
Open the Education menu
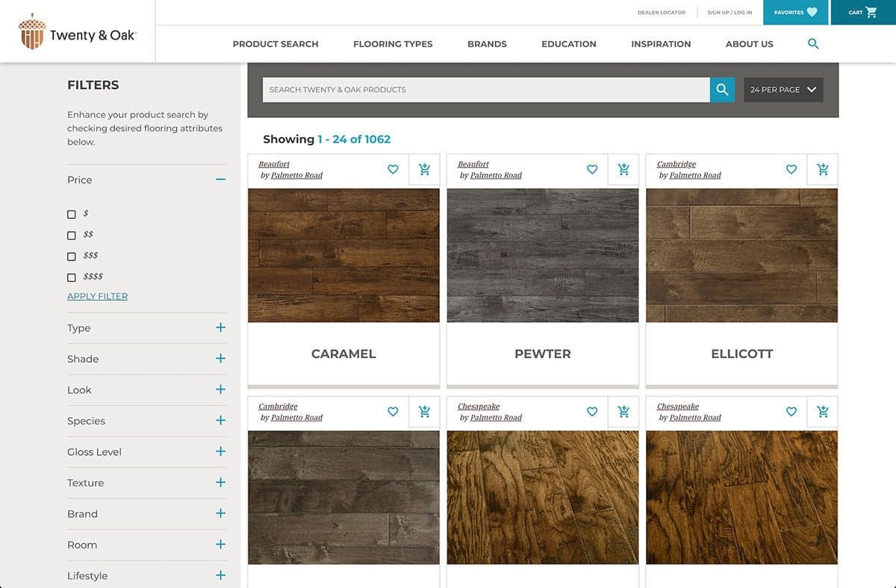(569, 44)
